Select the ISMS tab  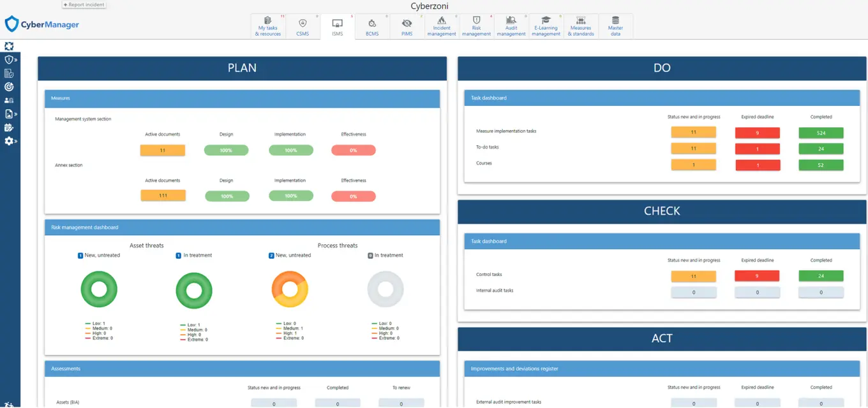338,27
